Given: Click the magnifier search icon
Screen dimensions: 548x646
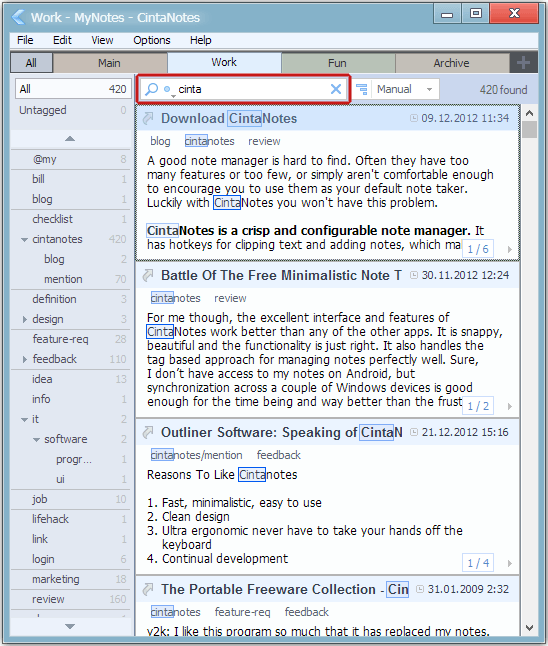Looking at the screenshot, I should [152, 89].
